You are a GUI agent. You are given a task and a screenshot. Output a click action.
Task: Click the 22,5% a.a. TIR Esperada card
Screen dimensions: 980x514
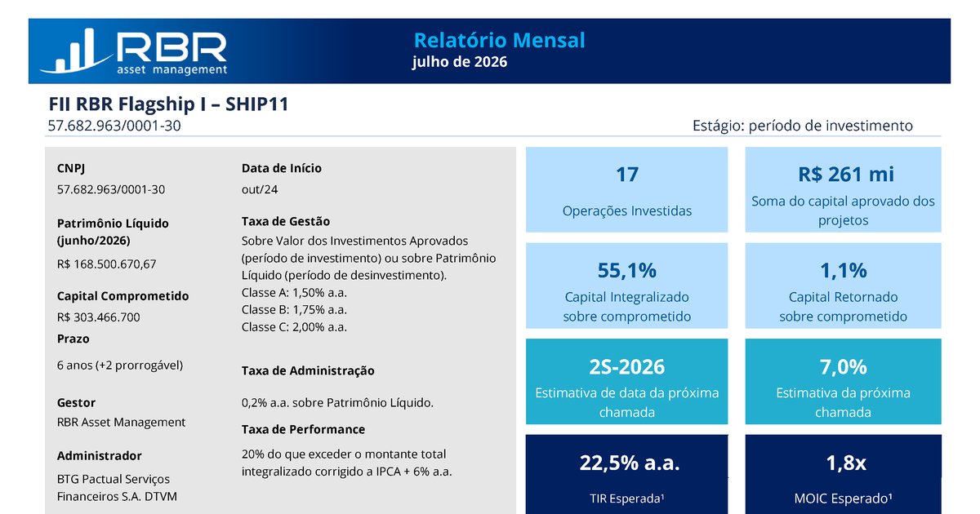(626, 474)
